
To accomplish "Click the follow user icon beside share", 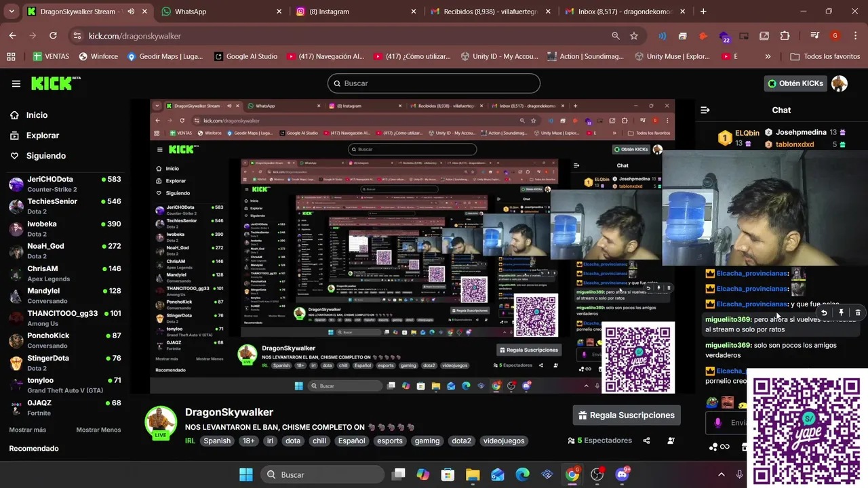I will [671, 441].
